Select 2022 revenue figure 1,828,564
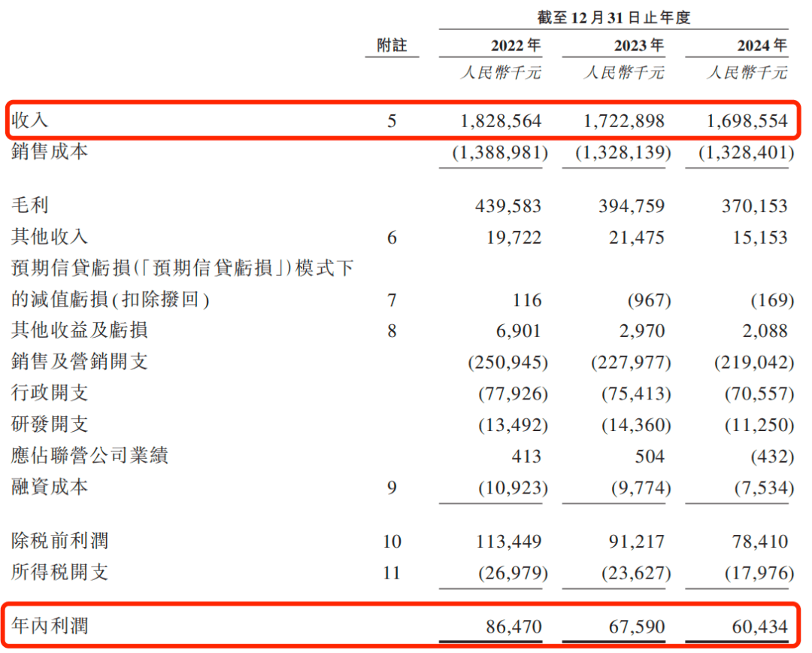812x653 pixels. click(501, 121)
